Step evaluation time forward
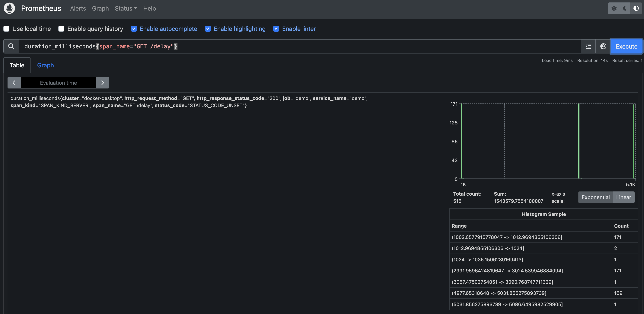 103,83
